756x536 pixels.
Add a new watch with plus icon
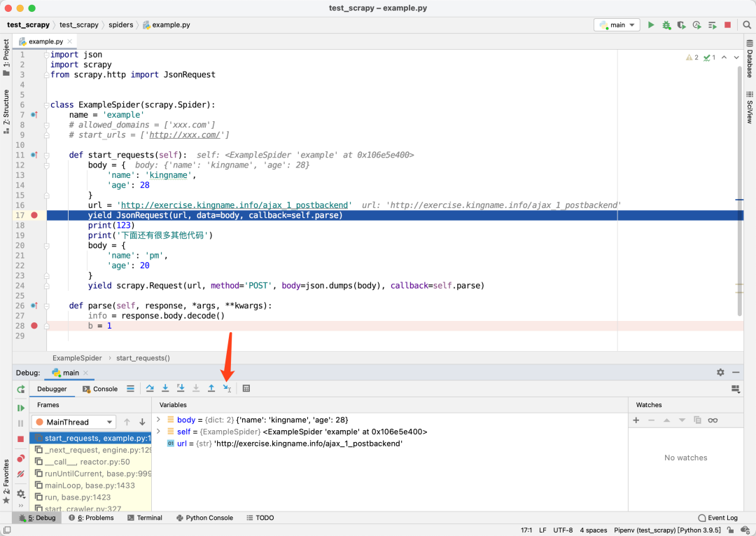pyautogui.click(x=636, y=420)
